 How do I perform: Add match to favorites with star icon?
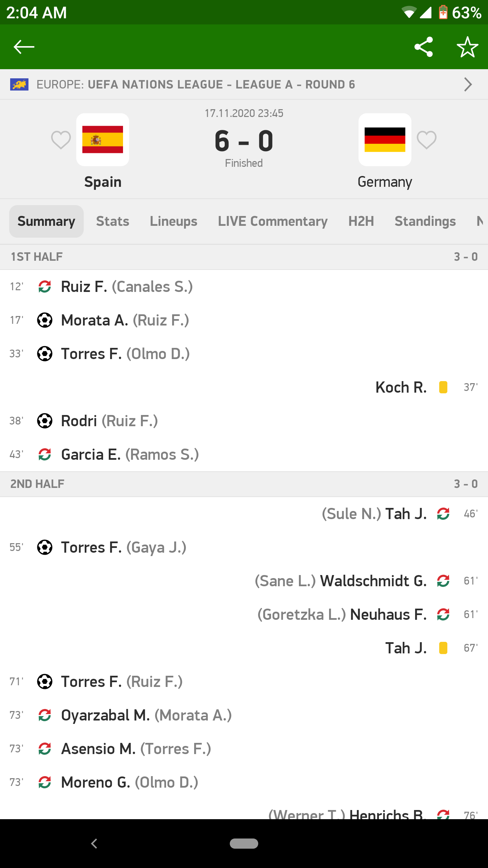(x=467, y=47)
